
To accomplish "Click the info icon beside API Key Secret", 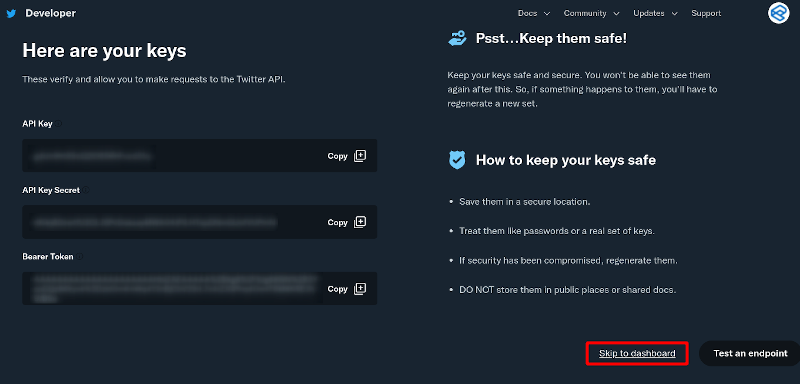I will point(86,190).
